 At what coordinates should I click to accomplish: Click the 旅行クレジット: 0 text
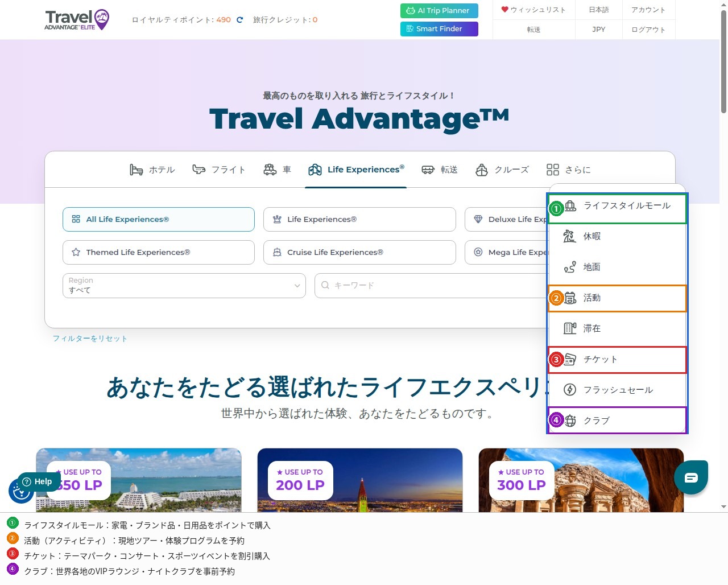coord(286,20)
